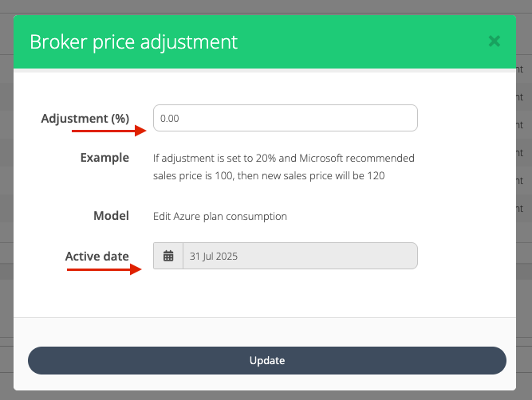Click the example line ending "will be 120"

point(269,175)
